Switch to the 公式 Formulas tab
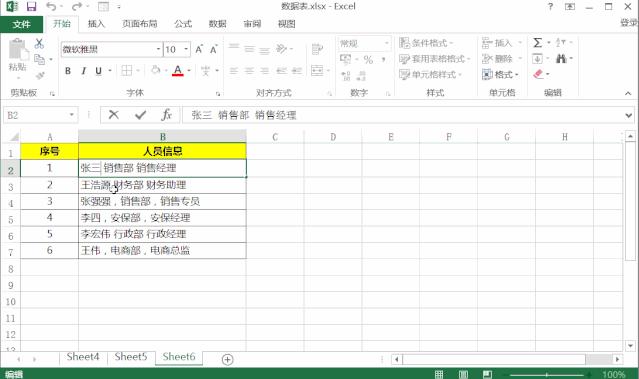The width and height of the screenshot is (639, 379). (183, 24)
